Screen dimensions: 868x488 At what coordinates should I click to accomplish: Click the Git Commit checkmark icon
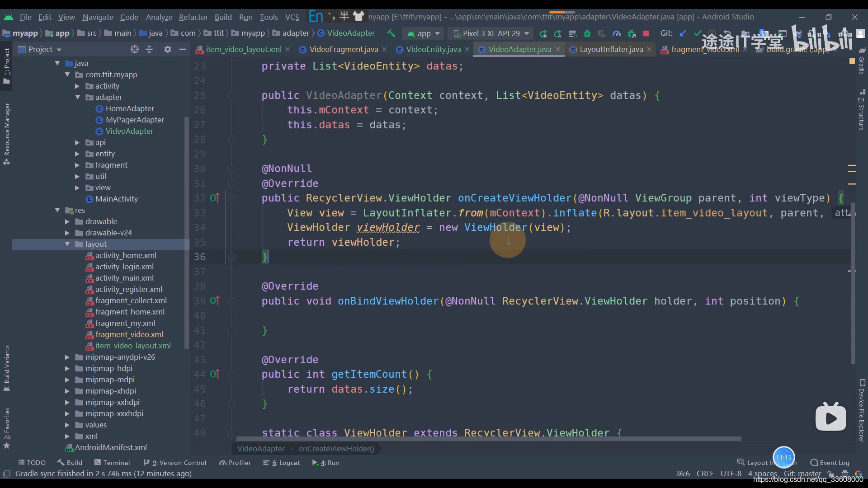[x=698, y=33]
